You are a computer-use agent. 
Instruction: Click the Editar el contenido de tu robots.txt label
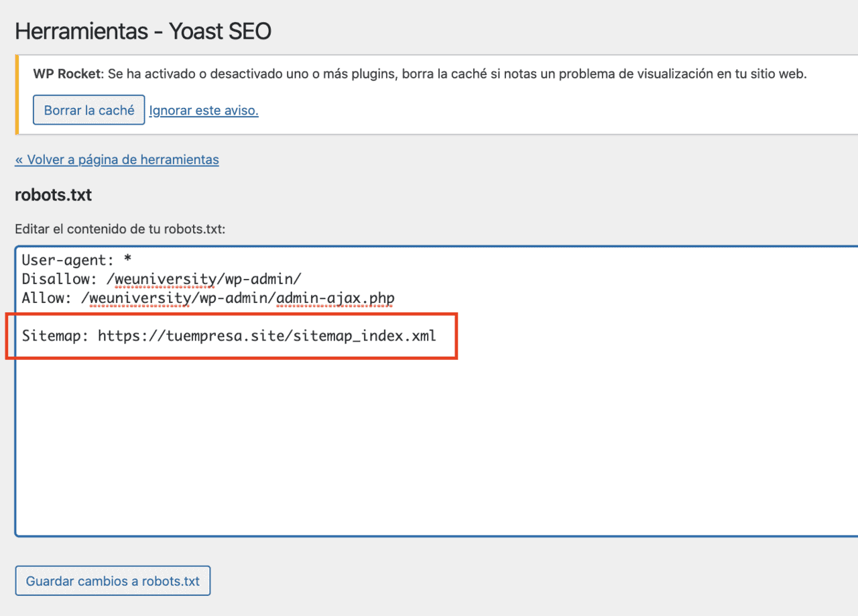120,229
